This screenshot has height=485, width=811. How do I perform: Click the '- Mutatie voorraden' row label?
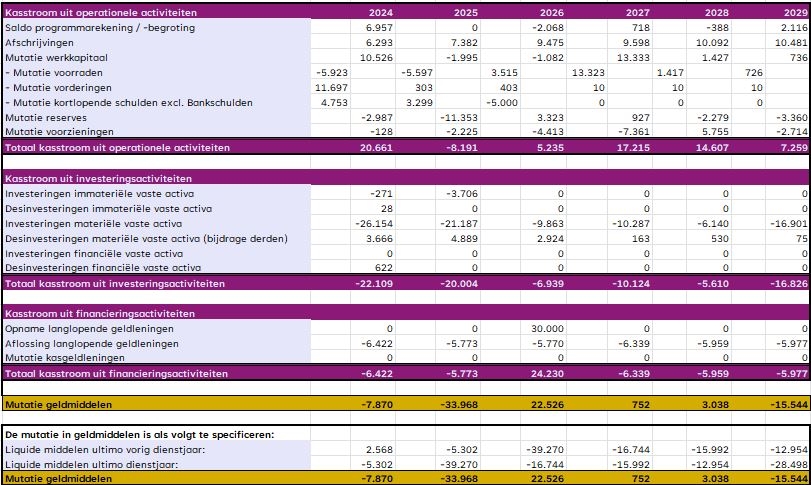click(x=52, y=72)
